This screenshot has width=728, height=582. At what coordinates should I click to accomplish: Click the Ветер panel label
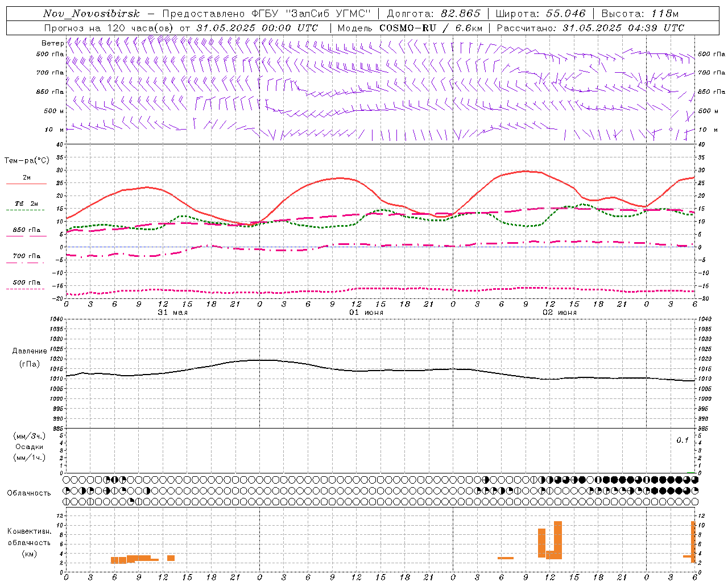click(x=52, y=43)
